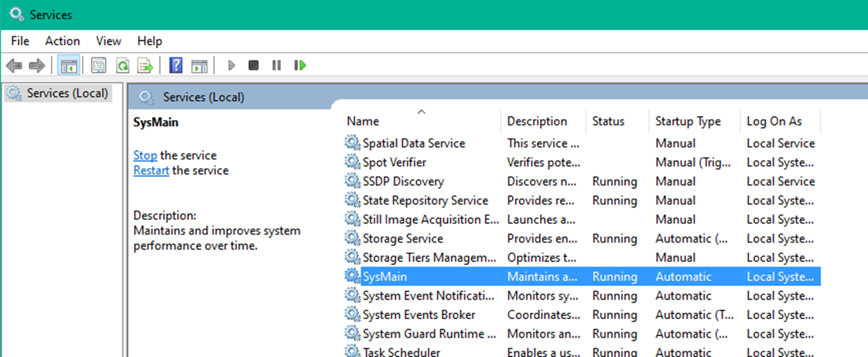Open Help with the blue question mark icon
The height and width of the screenshot is (357, 868).
pos(176,66)
